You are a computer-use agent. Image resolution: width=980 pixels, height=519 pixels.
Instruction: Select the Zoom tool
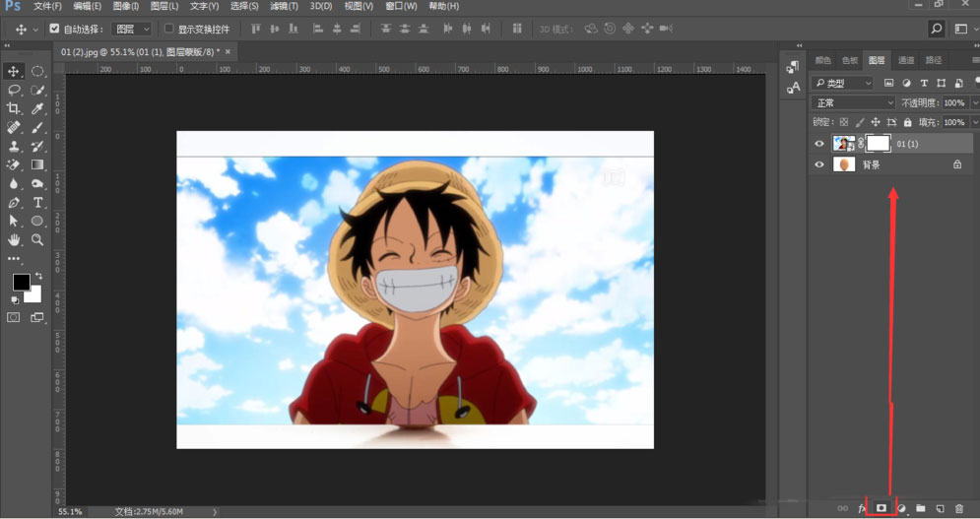point(37,239)
